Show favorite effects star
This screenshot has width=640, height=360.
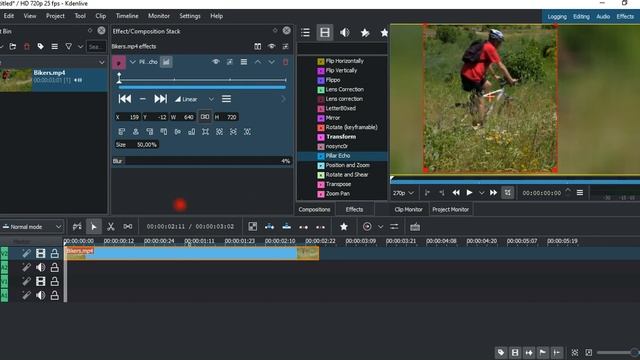384,33
